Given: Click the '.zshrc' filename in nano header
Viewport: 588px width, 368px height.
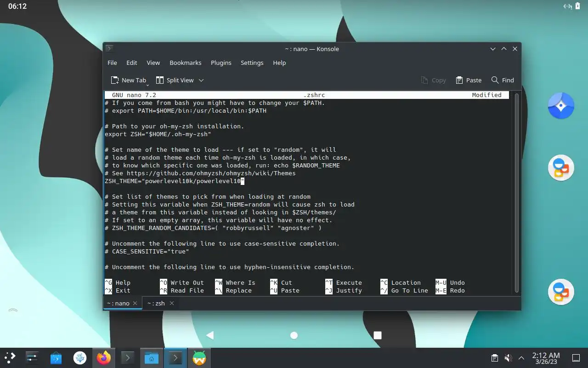Looking at the screenshot, I should coord(314,95).
